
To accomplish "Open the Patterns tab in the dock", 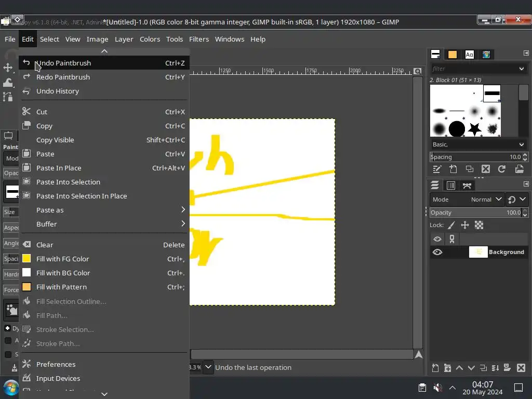I will [x=453, y=54].
